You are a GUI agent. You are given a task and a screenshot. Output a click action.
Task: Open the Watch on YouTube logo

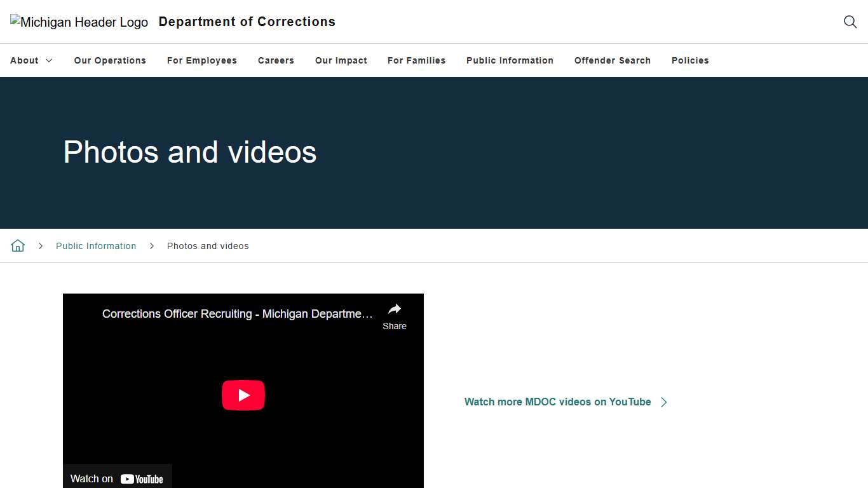pyautogui.click(x=142, y=479)
